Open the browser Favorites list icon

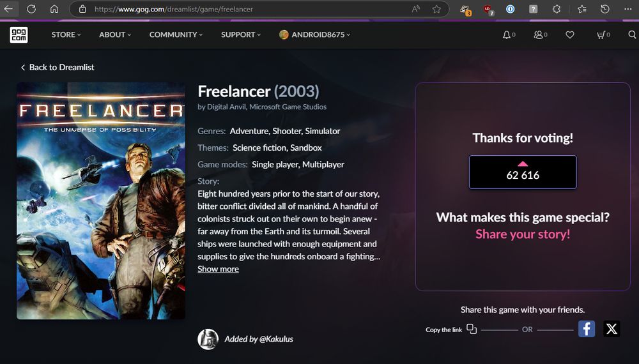(x=582, y=9)
